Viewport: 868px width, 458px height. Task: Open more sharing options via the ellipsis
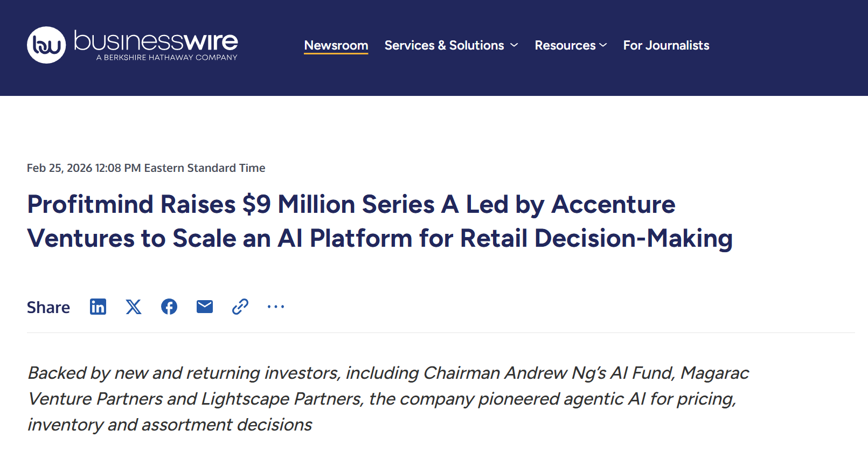(275, 307)
